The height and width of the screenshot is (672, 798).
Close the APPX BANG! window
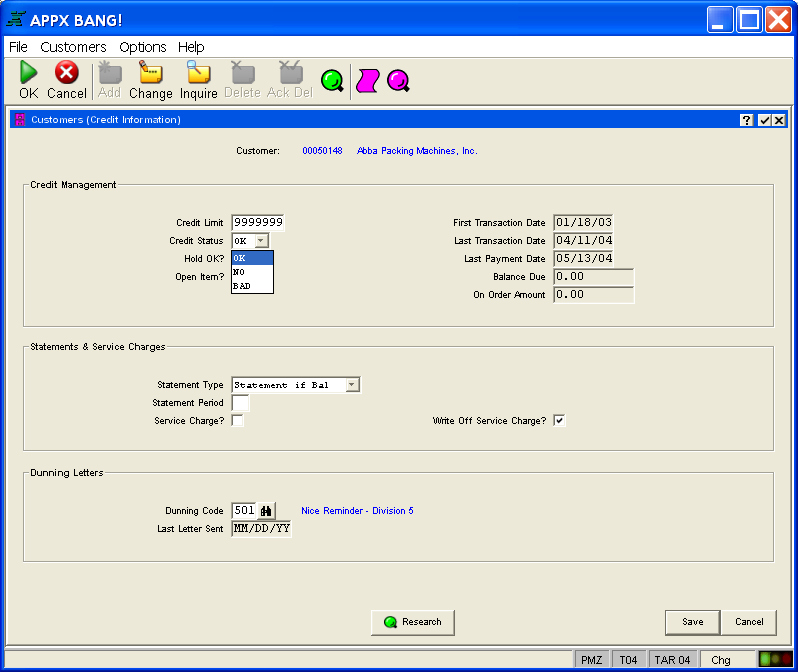[779, 19]
